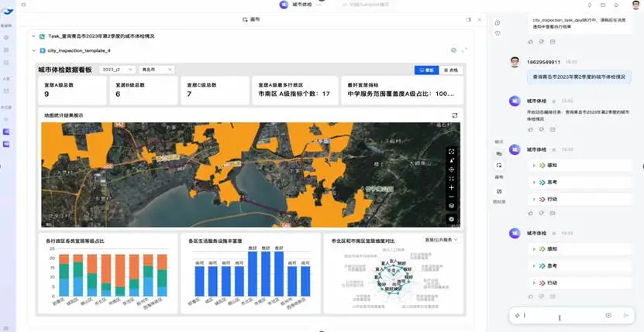This screenshot has height=332, width=644.
Task: Expand the last 行动 step
Action: (534, 282)
